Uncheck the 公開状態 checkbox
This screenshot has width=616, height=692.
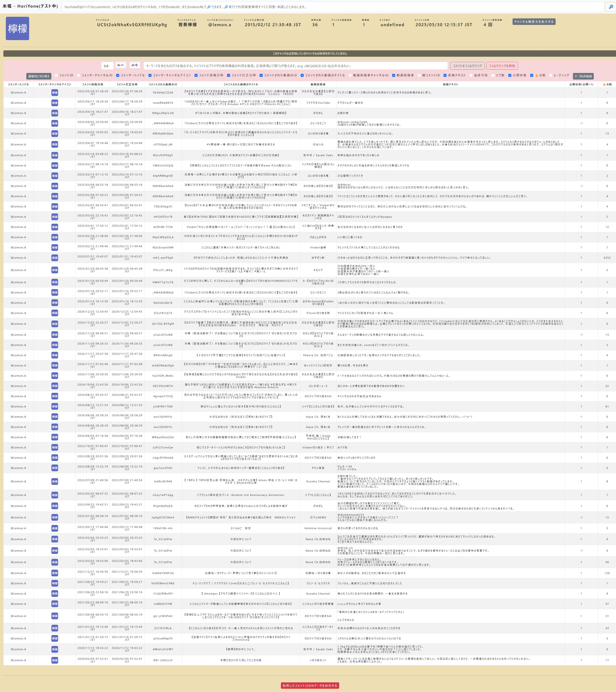(x=510, y=75)
